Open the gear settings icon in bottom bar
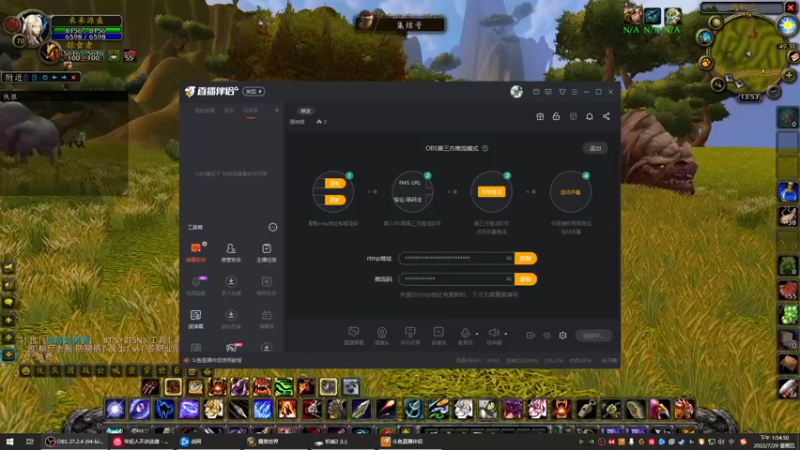This screenshot has height=450, width=800. [x=563, y=335]
